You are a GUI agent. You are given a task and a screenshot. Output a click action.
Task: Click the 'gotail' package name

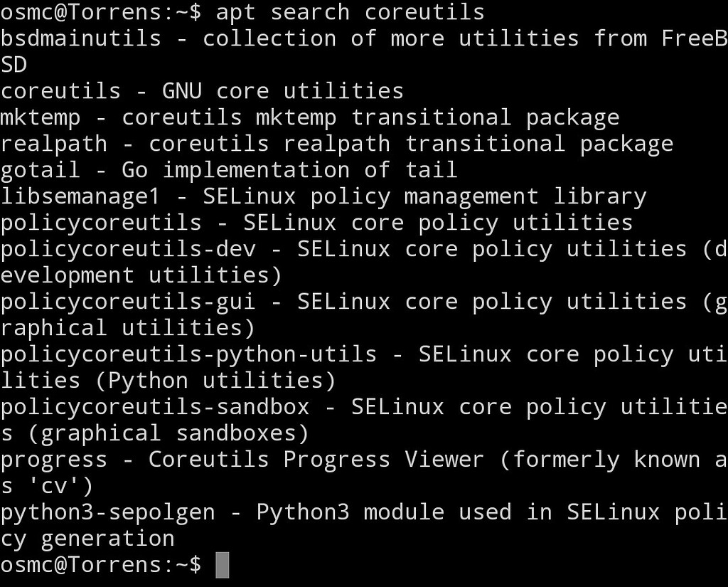pyautogui.click(x=41, y=171)
